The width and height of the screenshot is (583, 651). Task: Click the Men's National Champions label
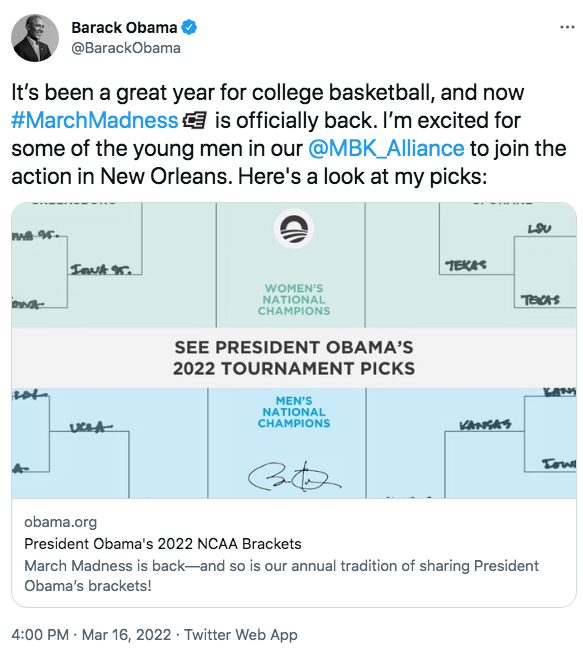coord(294,412)
